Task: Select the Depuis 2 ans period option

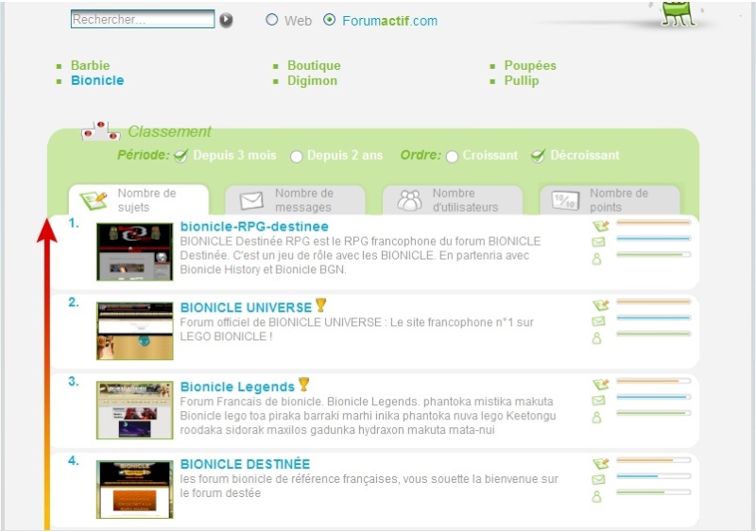Action: [297, 156]
